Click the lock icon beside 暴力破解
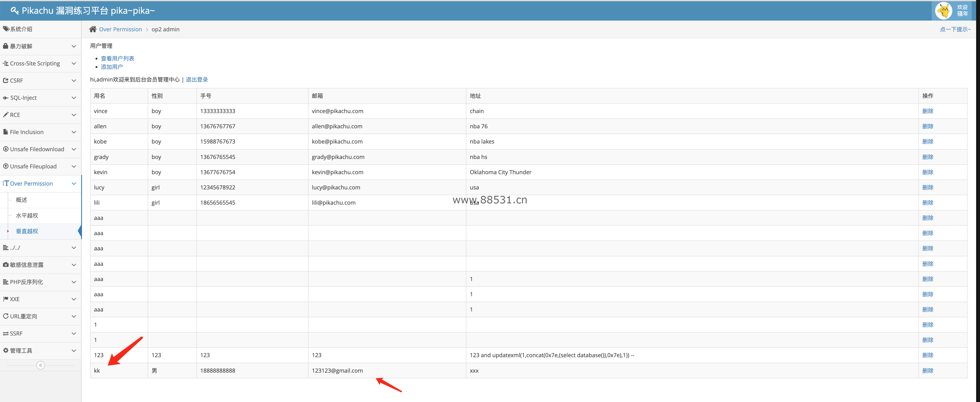The image size is (980, 402). pyautogui.click(x=6, y=46)
